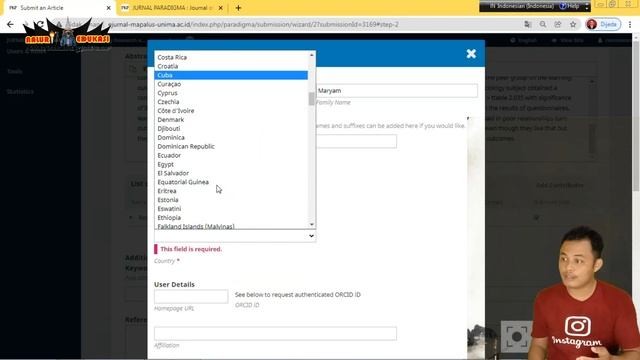The width and height of the screenshot is (640, 360).
Task: Click the Affiliation input field
Action: click(275, 333)
